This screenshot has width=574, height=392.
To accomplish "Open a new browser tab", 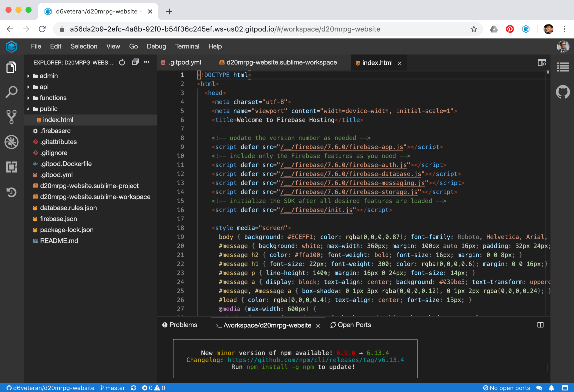I will coord(169,11).
